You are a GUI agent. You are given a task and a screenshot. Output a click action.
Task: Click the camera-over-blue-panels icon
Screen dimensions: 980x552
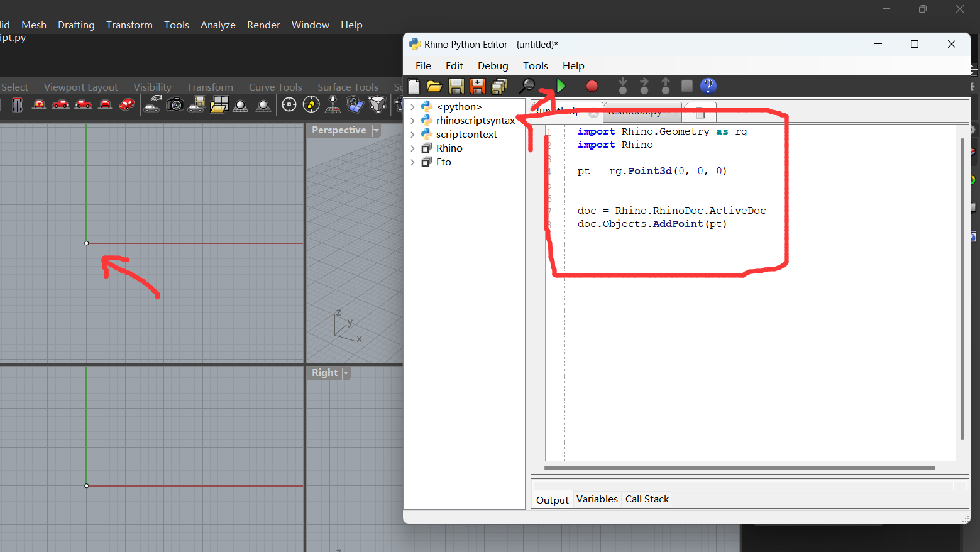click(x=355, y=104)
